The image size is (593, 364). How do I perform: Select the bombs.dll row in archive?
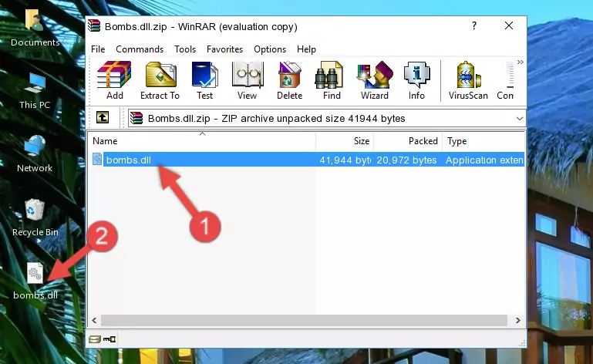[307, 160]
